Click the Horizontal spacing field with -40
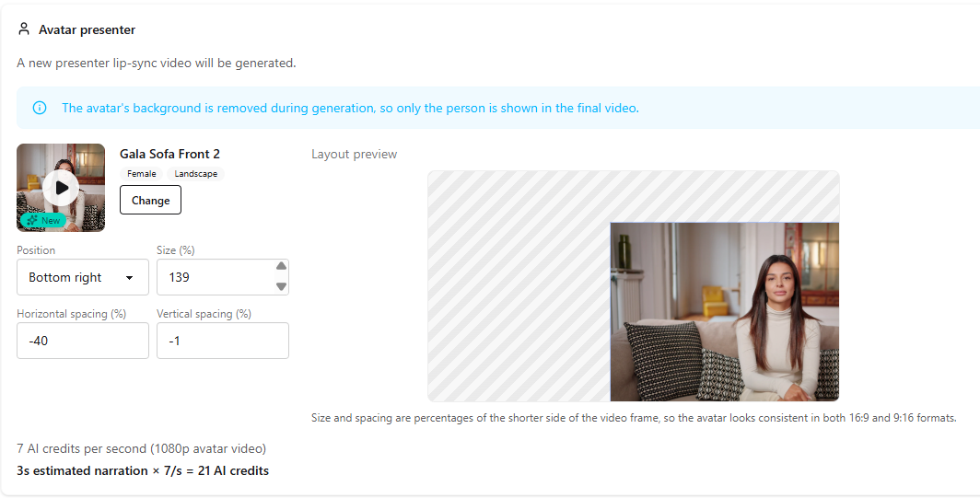The height and width of the screenshot is (498, 980). [x=83, y=341]
